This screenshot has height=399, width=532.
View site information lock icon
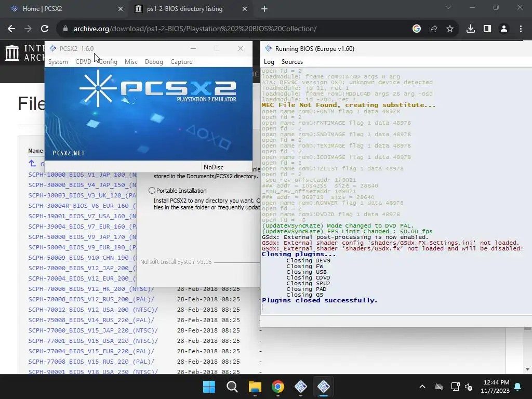tap(65, 29)
